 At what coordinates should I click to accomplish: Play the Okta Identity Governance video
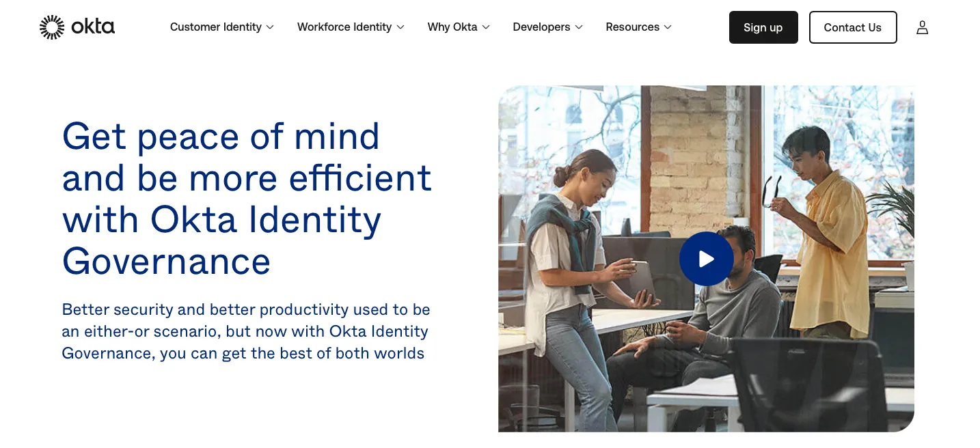coord(706,259)
